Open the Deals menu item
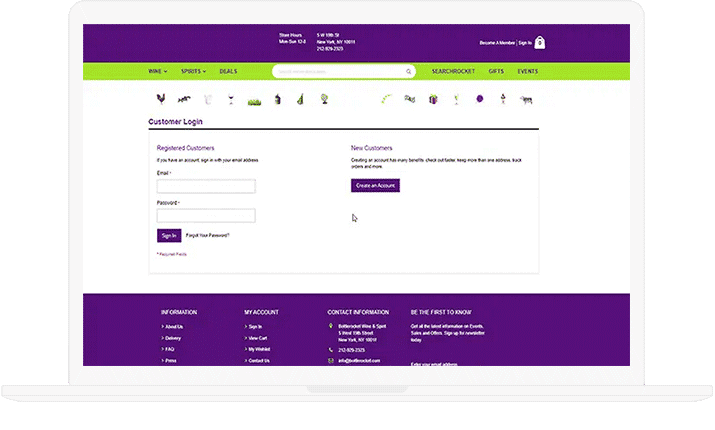Viewport: 715px width, 430px height. tap(228, 72)
